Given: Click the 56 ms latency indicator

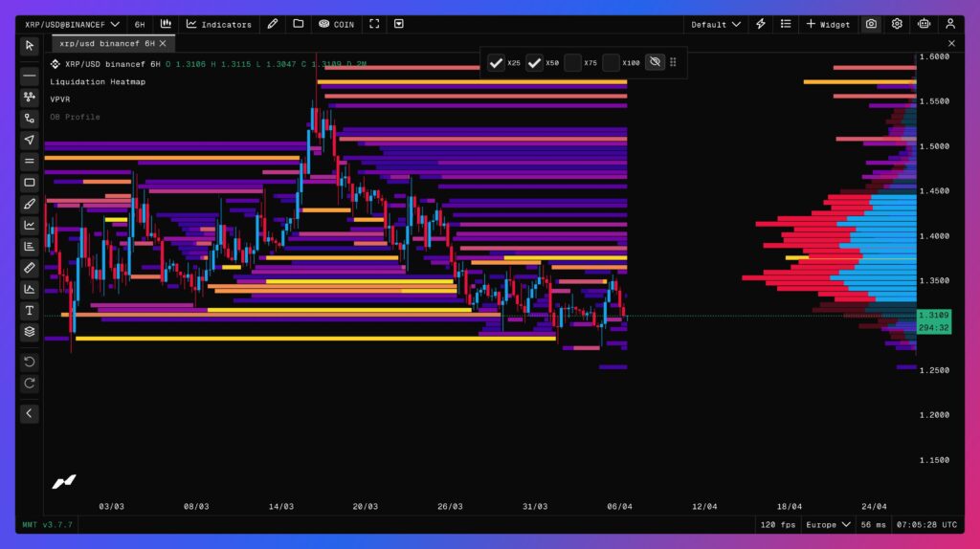Looking at the screenshot, I should [873, 525].
